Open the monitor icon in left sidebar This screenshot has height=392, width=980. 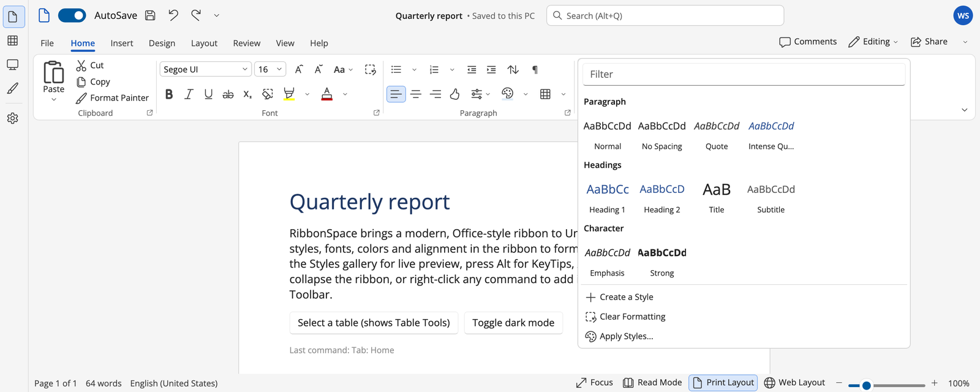pos(12,64)
